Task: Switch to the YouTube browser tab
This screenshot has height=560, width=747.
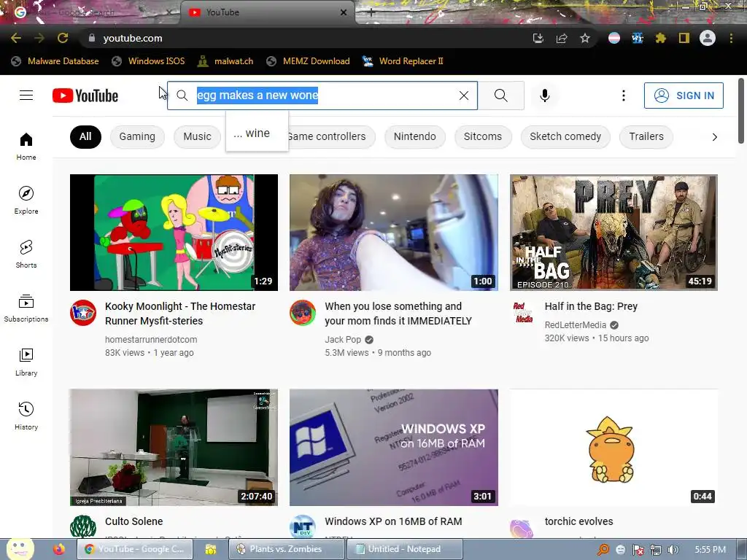Action: click(x=267, y=12)
